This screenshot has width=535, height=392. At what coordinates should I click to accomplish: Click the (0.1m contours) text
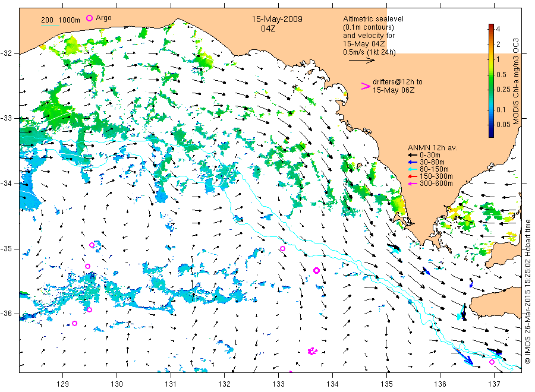coord(369,27)
